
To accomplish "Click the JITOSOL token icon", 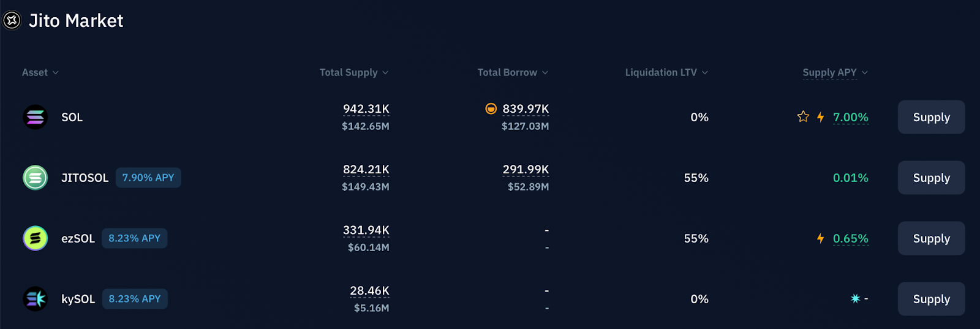I will coord(36,178).
